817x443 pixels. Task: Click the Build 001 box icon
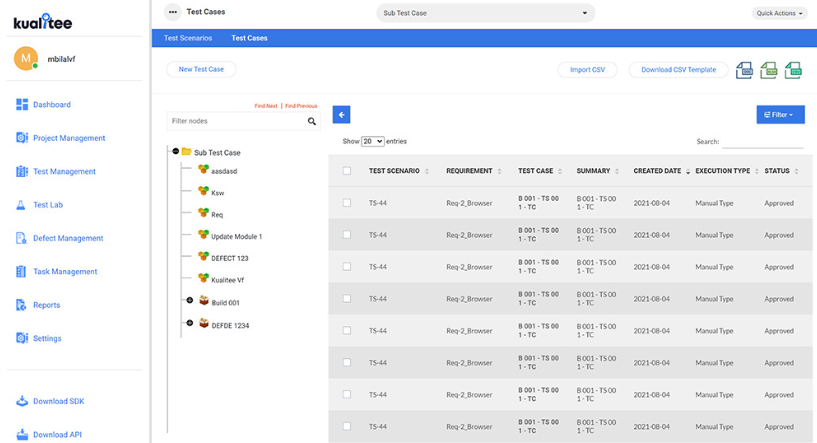tap(204, 301)
